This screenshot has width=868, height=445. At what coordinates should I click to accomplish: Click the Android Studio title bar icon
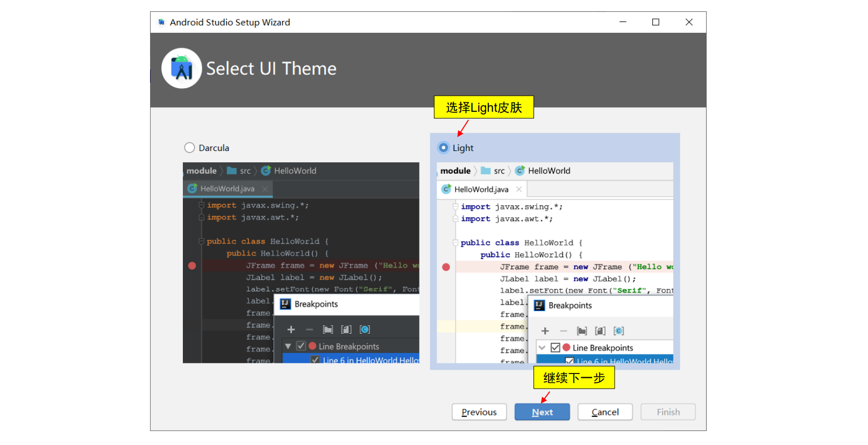click(x=161, y=22)
